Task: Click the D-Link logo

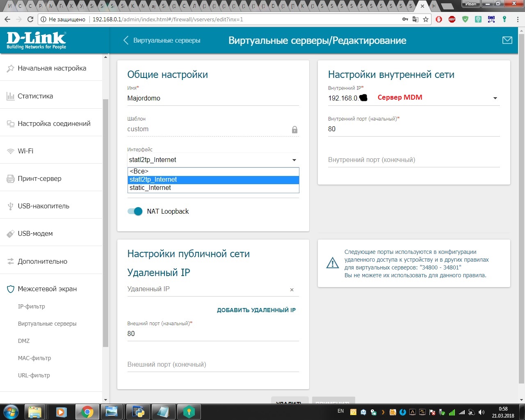Action: click(36, 40)
